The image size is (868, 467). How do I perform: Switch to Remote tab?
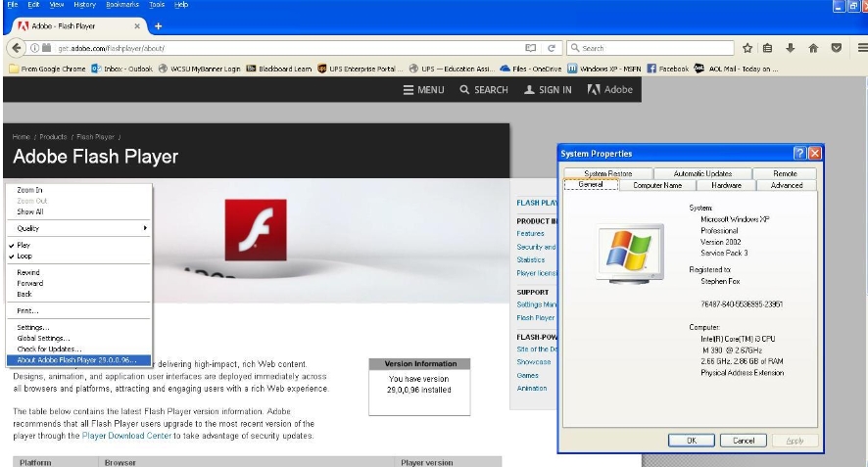click(x=785, y=173)
